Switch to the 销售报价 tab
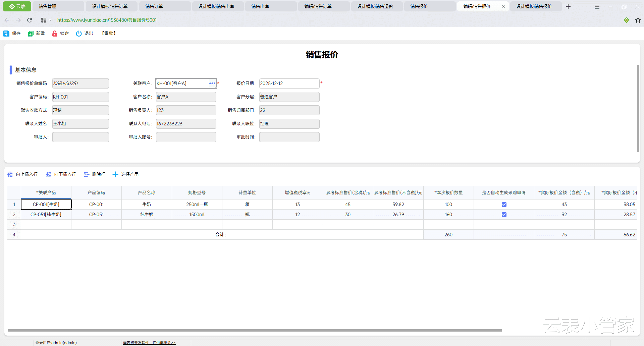 click(430, 6)
